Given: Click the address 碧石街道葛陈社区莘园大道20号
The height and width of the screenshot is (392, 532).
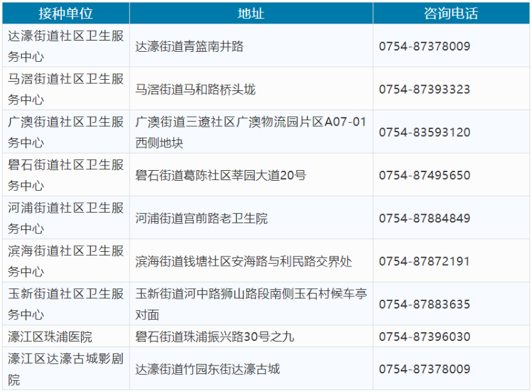Looking at the screenshot, I should (x=221, y=175).
